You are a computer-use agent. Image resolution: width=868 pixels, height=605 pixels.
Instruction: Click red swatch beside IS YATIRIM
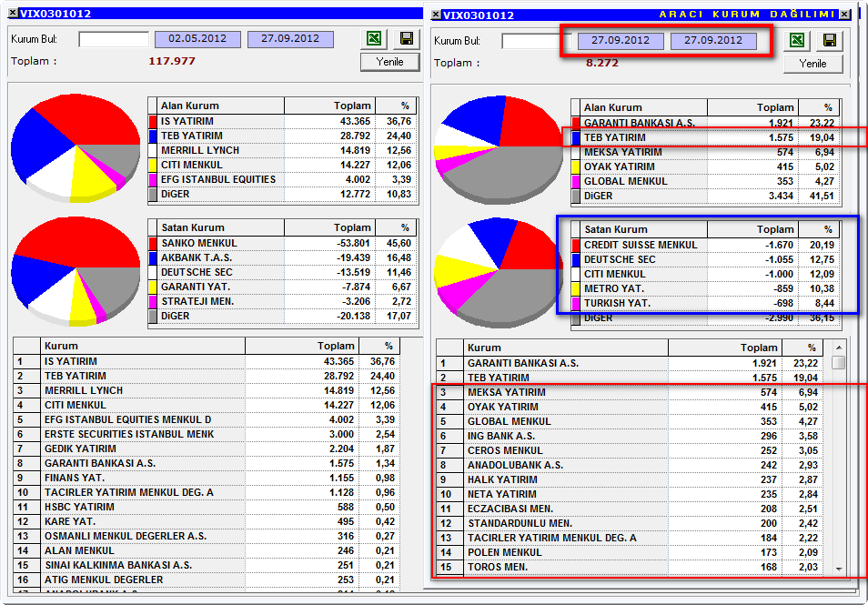[154, 121]
